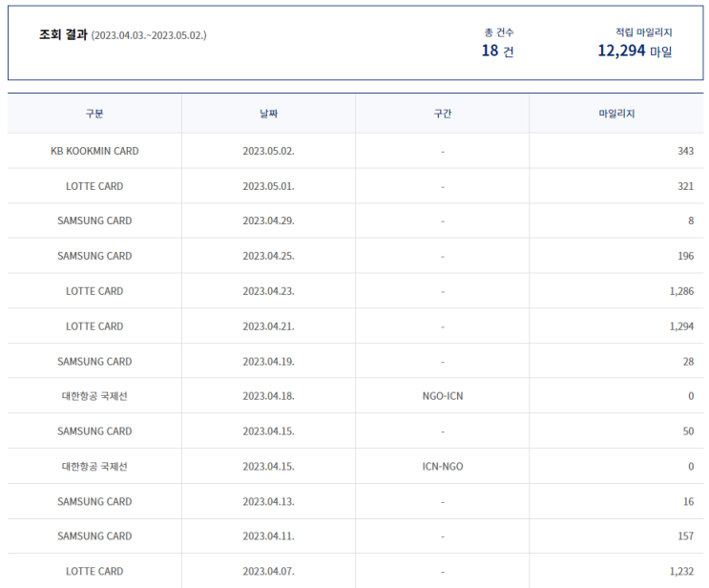This screenshot has height=588, width=709.
Task: Click the mileage value 157
Action: coord(685,536)
